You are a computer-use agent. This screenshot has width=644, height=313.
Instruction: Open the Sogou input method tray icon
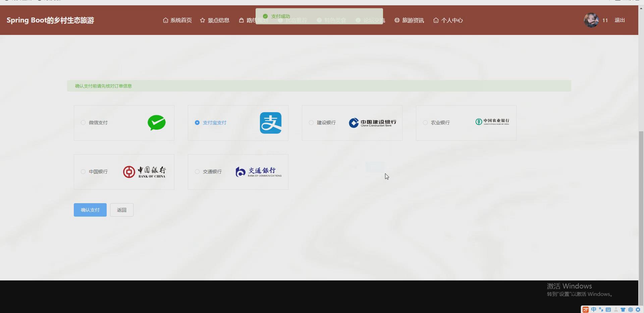[x=586, y=310]
